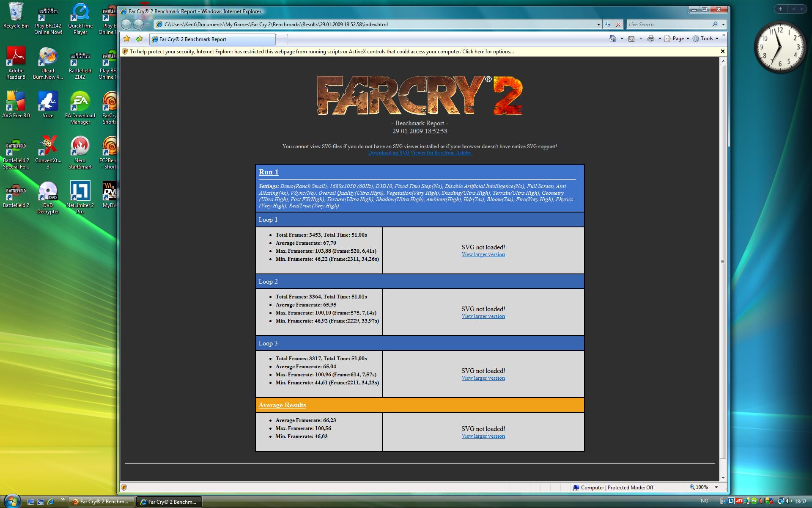Click the sidebar analog clock gadget
Image resolution: width=812 pixels, height=508 pixels.
pos(780,47)
